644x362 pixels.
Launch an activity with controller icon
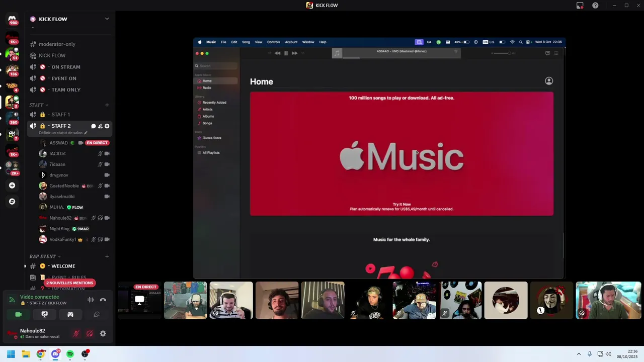(70, 314)
